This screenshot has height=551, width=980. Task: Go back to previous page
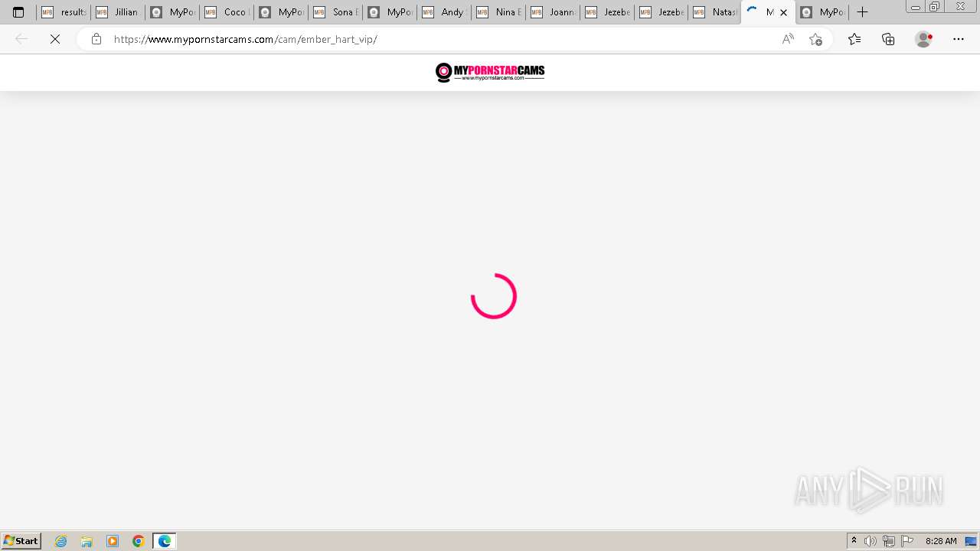click(21, 39)
